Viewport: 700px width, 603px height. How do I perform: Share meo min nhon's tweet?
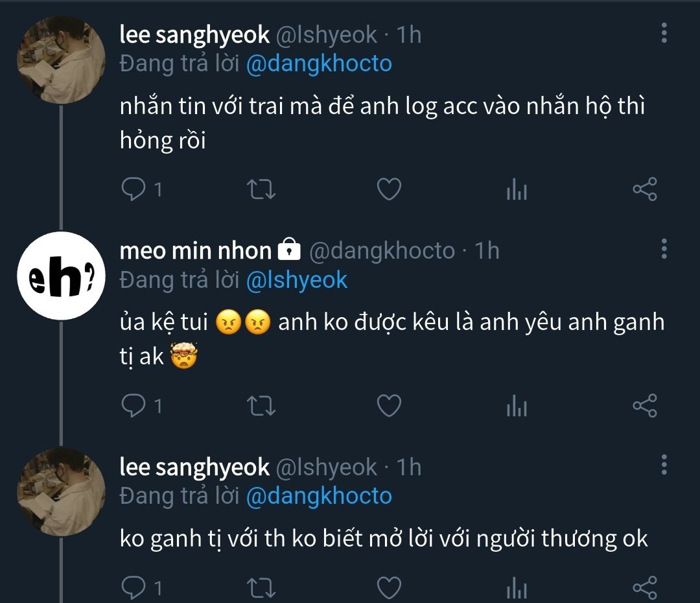point(644,405)
